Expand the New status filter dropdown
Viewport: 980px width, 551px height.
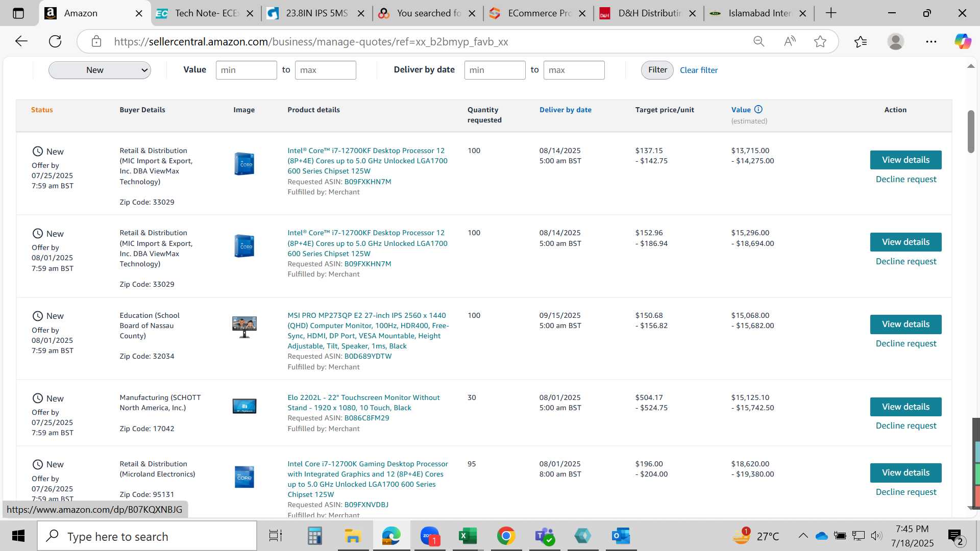(x=100, y=70)
